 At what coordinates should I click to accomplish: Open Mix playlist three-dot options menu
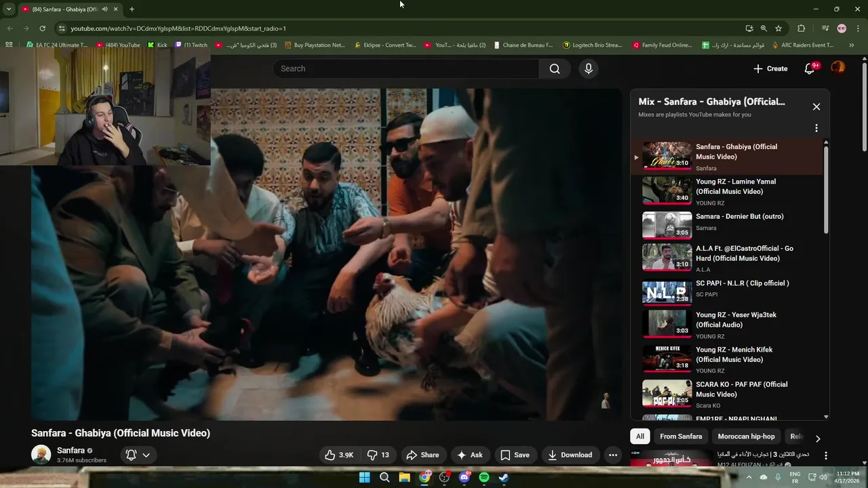816,128
